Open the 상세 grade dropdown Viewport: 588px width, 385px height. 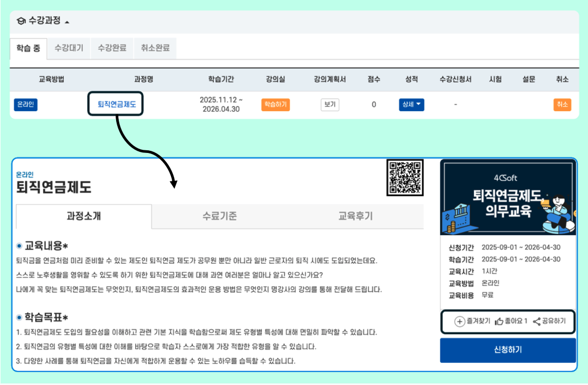(411, 104)
